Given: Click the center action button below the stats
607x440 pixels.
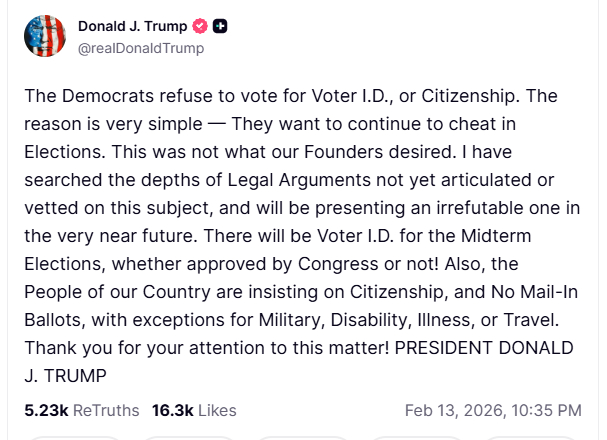Looking at the screenshot, I should (x=303, y=435).
